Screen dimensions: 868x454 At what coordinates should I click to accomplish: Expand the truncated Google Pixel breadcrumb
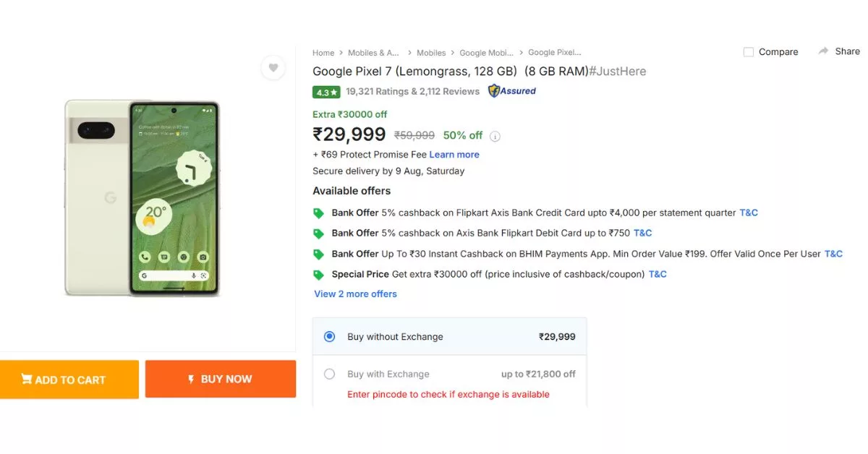554,52
